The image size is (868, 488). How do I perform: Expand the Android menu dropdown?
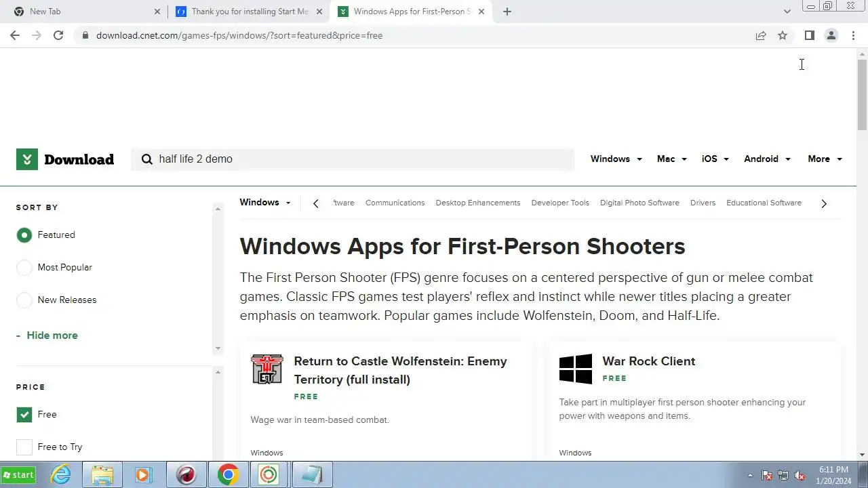[768, 159]
